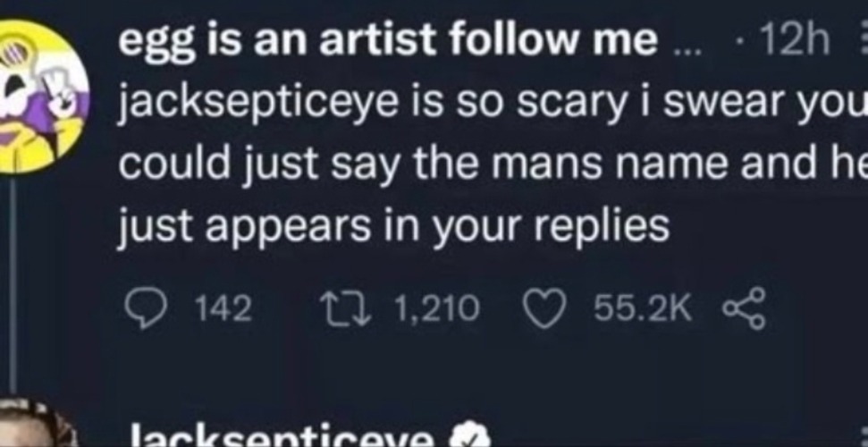Click the 1,210 retweets count
Image resolution: width=868 pixels, height=447 pixels.
tap(436, 309)
